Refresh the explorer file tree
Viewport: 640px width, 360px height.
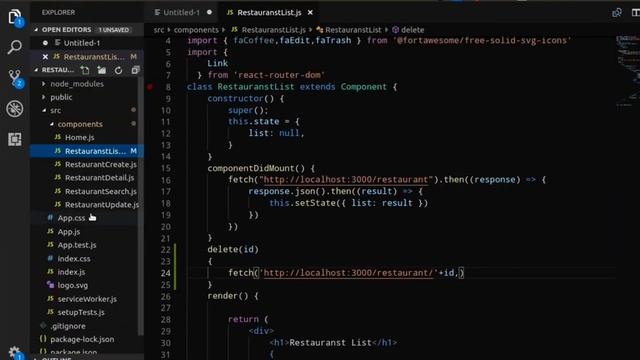[118, 70]
